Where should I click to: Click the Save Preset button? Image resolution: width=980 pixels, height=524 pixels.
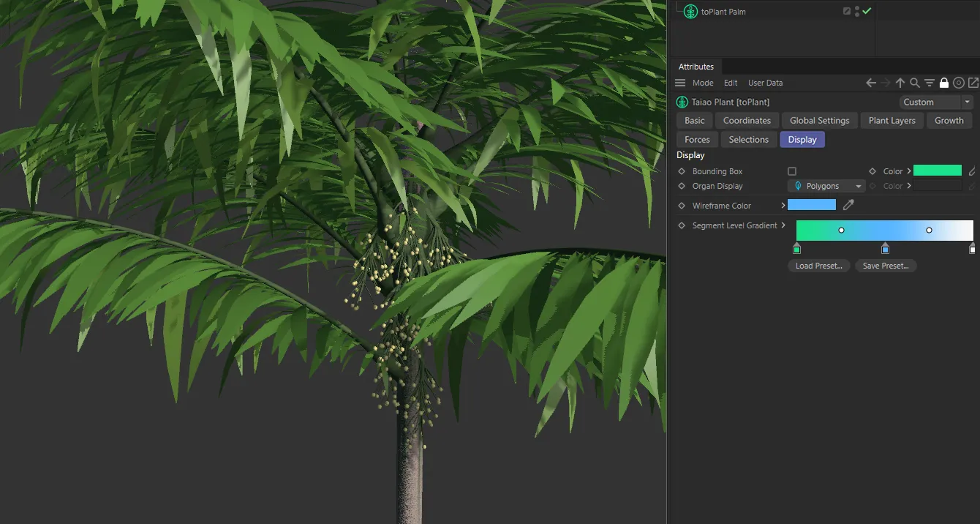pos(885,266)
